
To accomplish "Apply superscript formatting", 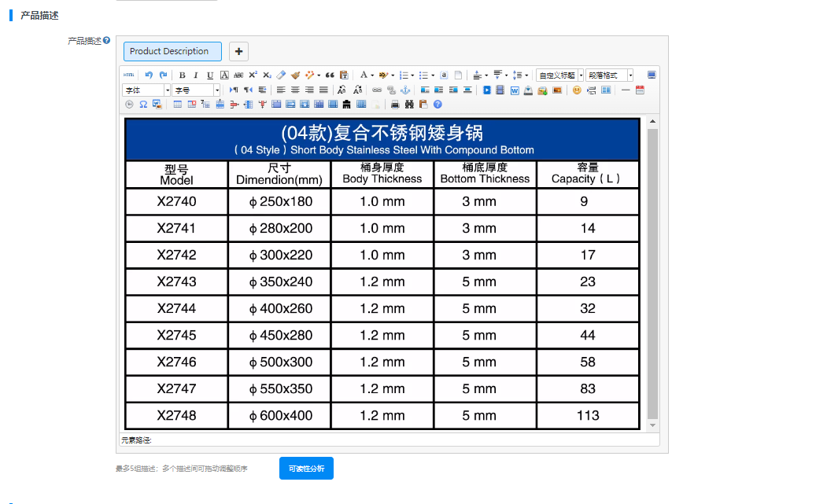I will [x=253, y=75].
